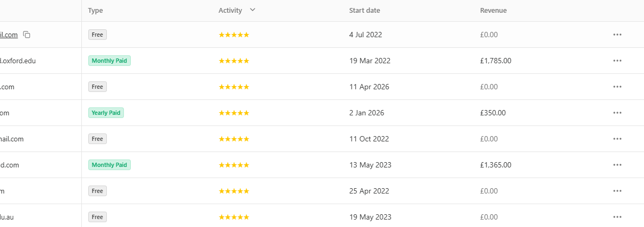Image resolution: width=644 pixels, height=227 pixels.
Task: Select the Monthly Paid badge in the oxford.edu row
Action: pos(110,61)
